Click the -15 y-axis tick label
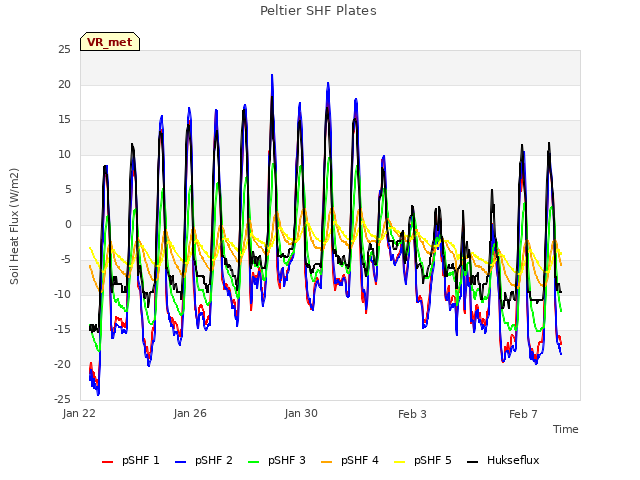Viewport: 640px width, 480px height. (x=63, y=329)
